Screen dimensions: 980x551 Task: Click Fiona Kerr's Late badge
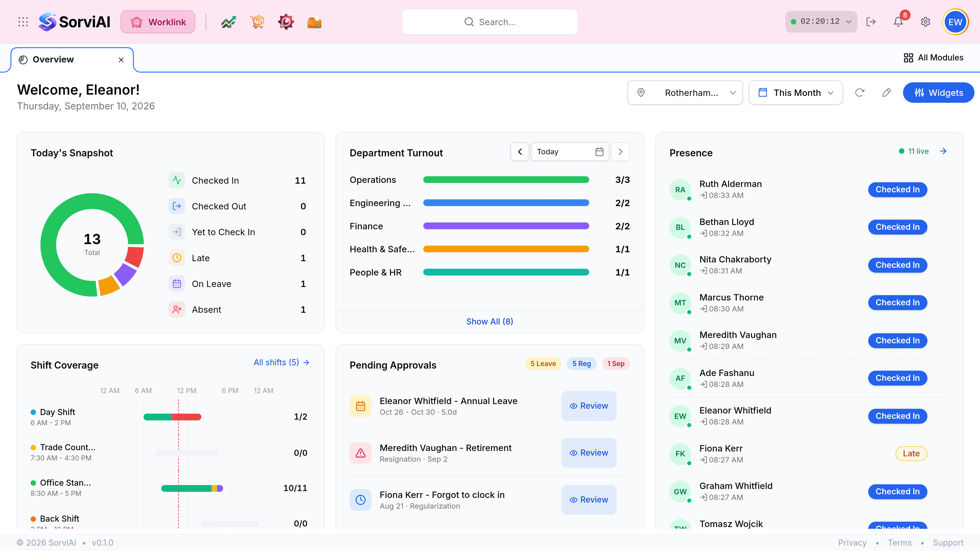pyautogui.click(x=911, y=454)
